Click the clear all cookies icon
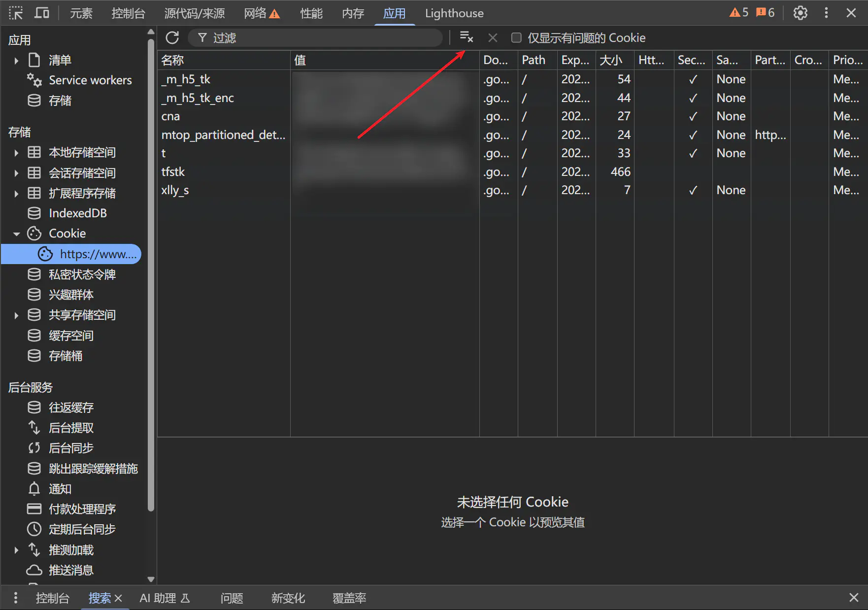Viewport: 868px width, 610px height. point(466,37)
